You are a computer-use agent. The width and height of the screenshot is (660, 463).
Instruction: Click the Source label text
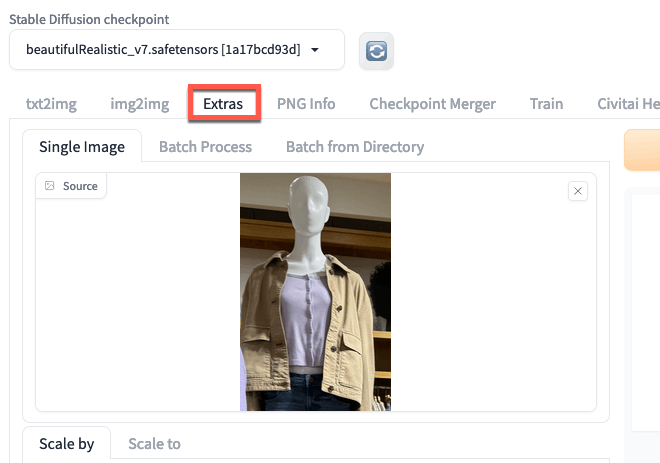coord(80,186)
